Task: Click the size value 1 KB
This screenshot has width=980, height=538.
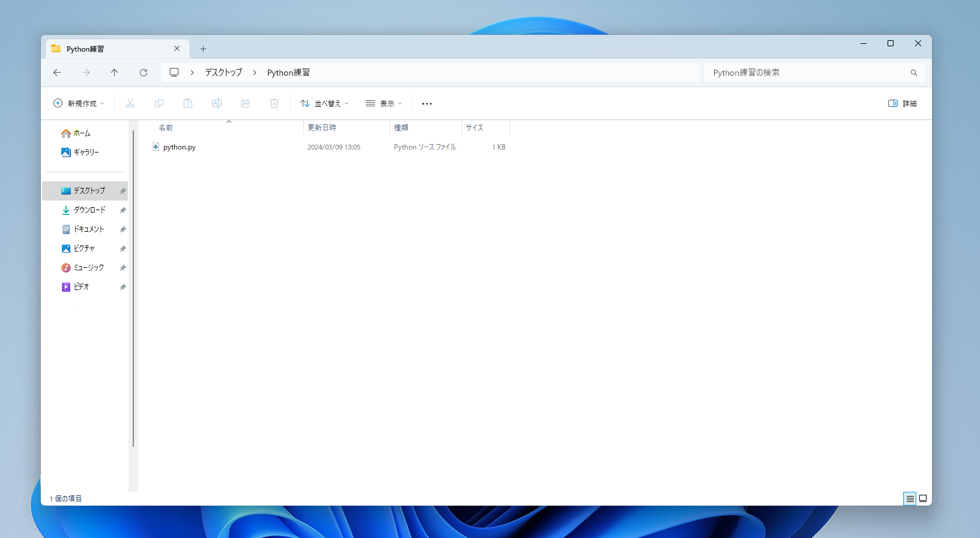Action: click(498, 147)
